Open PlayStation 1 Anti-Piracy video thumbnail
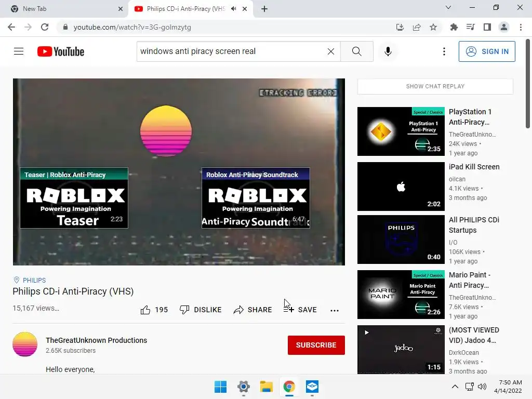The height and width of the screenshot is (399, 532). coord(401,131)
